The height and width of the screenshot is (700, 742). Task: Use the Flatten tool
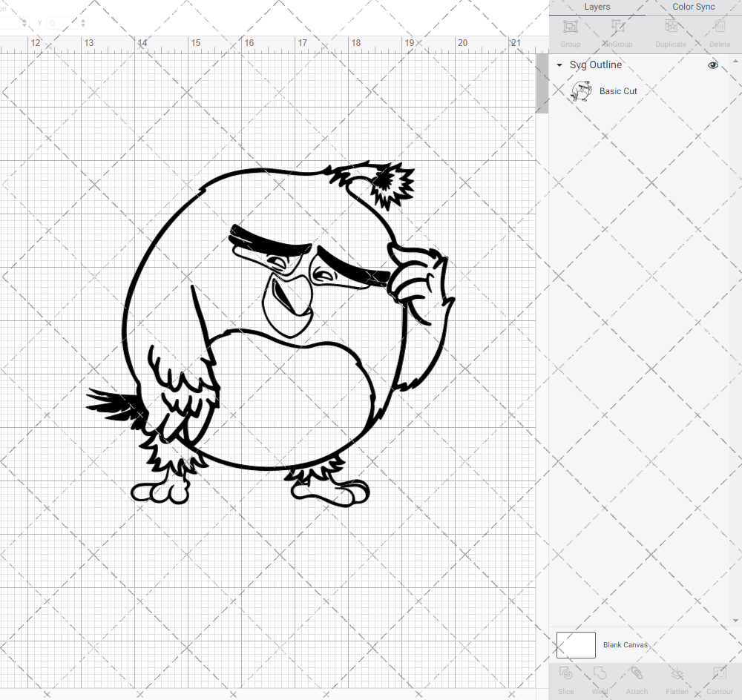(677, 678)
